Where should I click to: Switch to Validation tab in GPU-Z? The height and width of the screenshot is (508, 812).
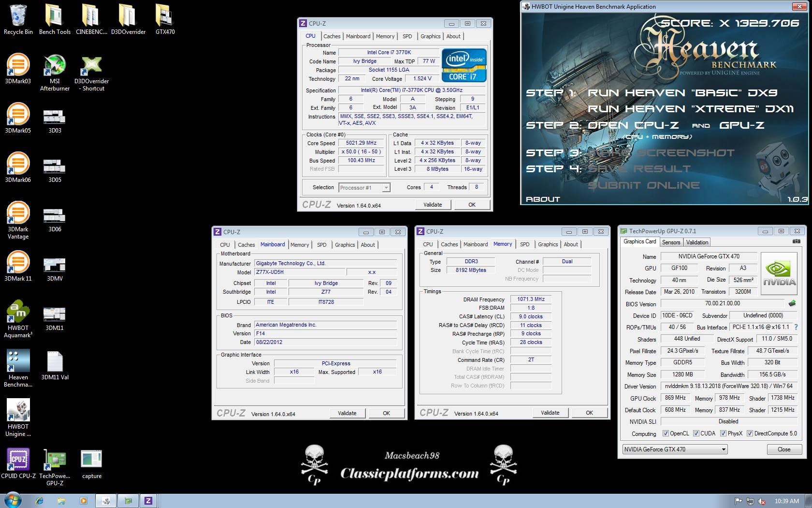pyautogui.click(x=697, y=242)
